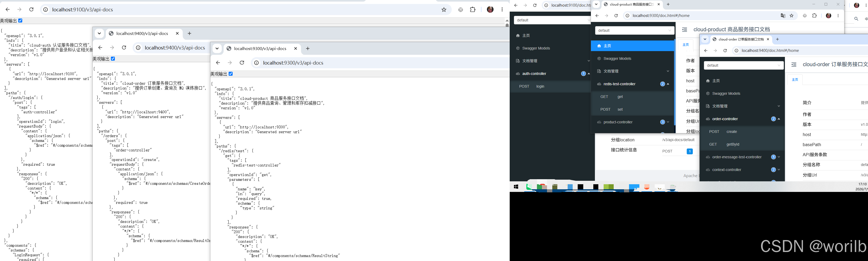868x261 pixels.
Task: Open the GET getById endpoint
Action: pos(742,144)
